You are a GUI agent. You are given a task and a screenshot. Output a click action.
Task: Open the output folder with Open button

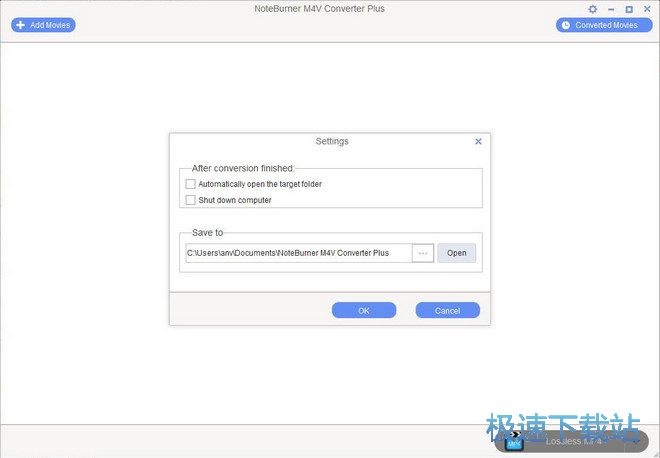(x=457, y=253)
